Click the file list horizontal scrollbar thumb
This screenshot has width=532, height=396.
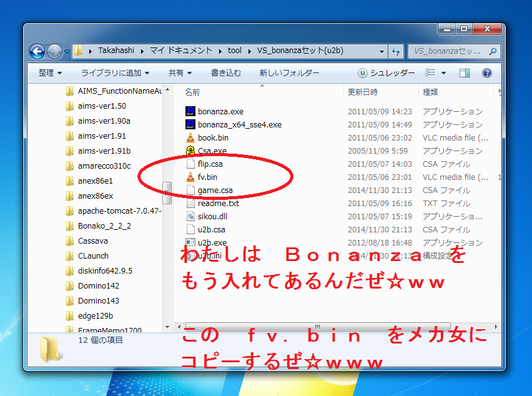(x=318, y=327)
